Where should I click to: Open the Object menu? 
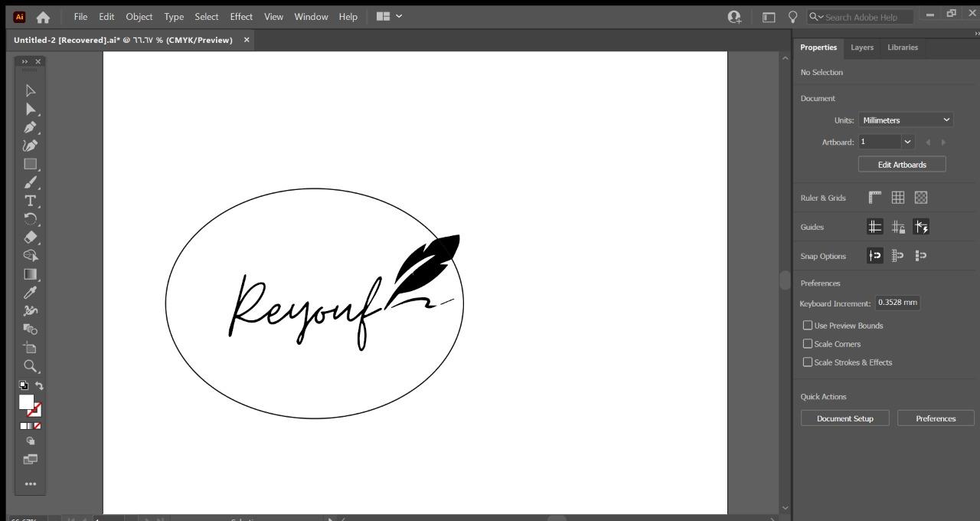click(139, 17)
